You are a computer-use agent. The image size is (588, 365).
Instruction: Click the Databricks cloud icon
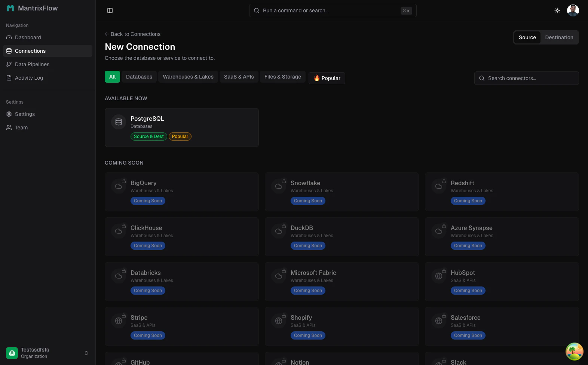pyautogui.click(x=119, y=276)
